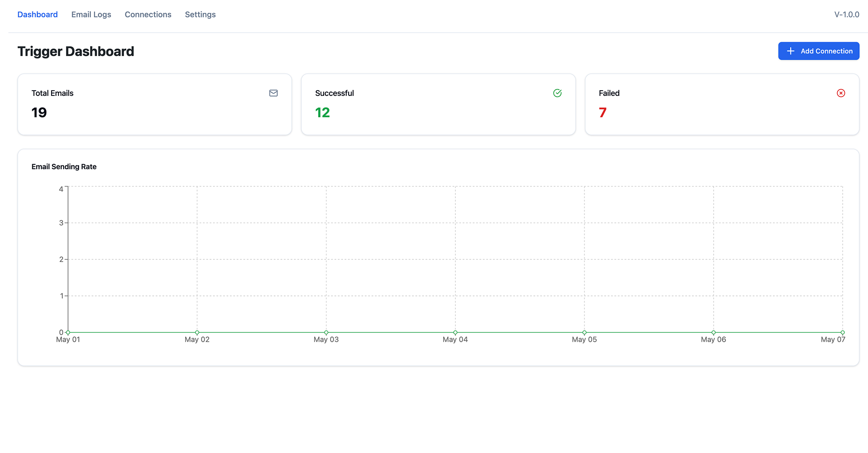Click the May 05 x-axis label
868x453 pixels.
coord(584,340)
